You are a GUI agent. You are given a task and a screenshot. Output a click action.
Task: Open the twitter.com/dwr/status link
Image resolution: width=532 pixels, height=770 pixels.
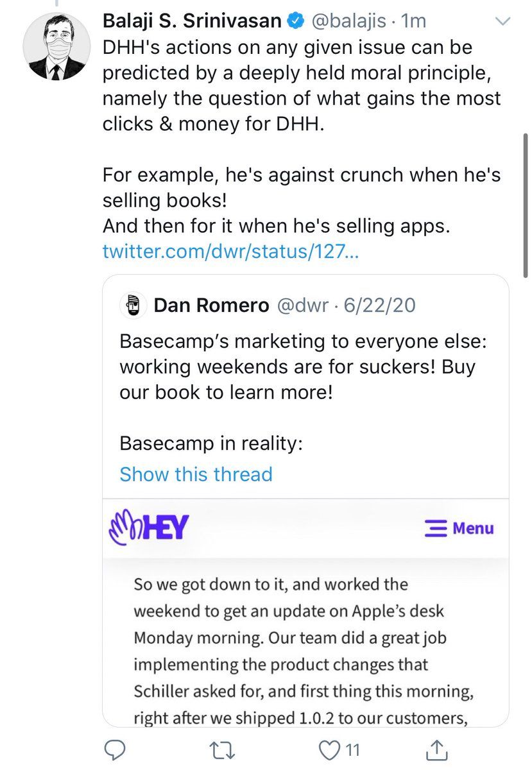(x=230, y=252)
